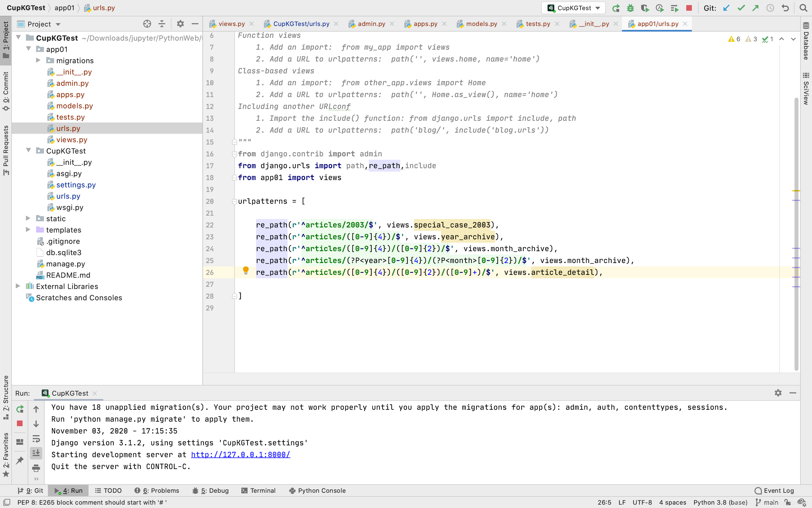The height and width of the screenshot is (508, 812).
Task: Open the SciView tool window
Action: pyautogui.click(x=806, y=89)
